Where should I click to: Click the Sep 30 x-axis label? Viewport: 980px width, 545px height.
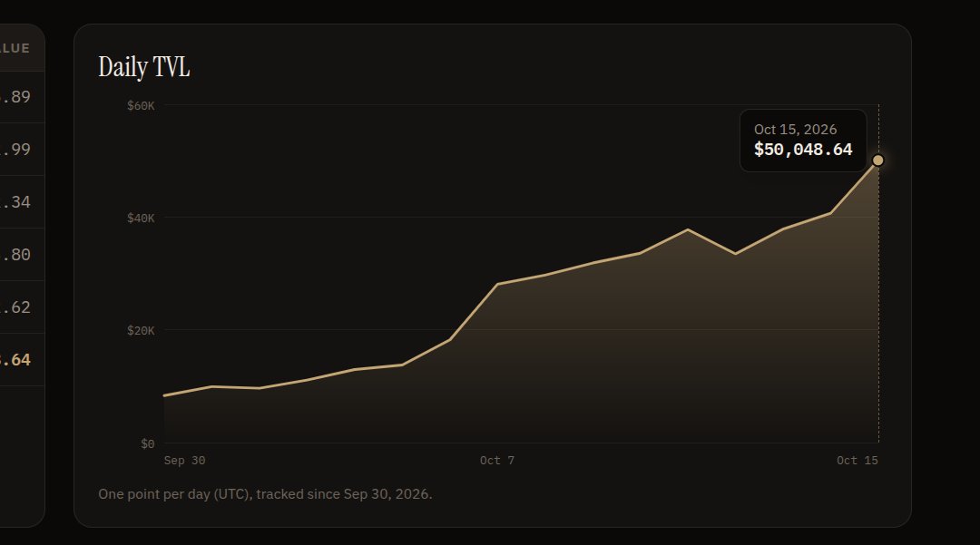(184, 460)
